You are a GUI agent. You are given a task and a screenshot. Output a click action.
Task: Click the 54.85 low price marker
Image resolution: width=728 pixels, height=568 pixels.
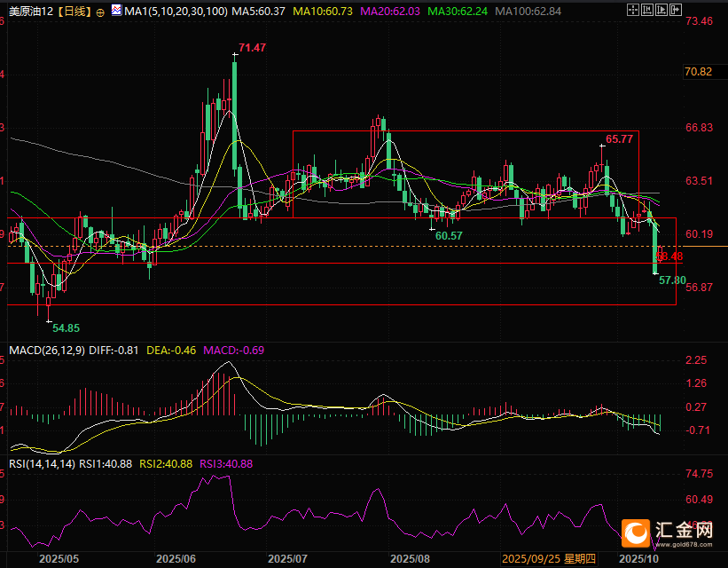coord(65,327)
